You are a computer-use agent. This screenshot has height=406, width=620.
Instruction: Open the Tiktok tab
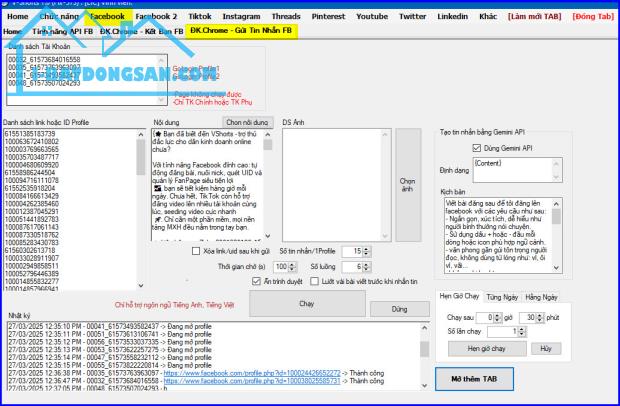coord(200,17)
